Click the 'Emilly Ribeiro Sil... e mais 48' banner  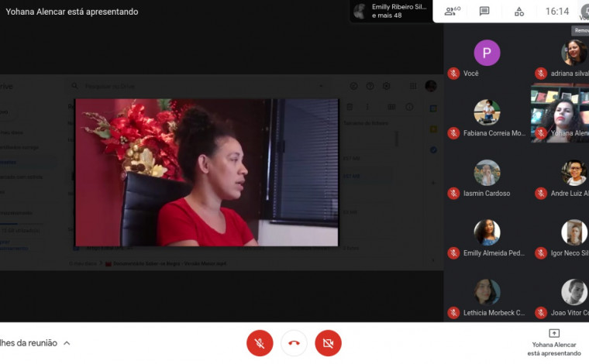pyautogui.click(x=391, y=11)
